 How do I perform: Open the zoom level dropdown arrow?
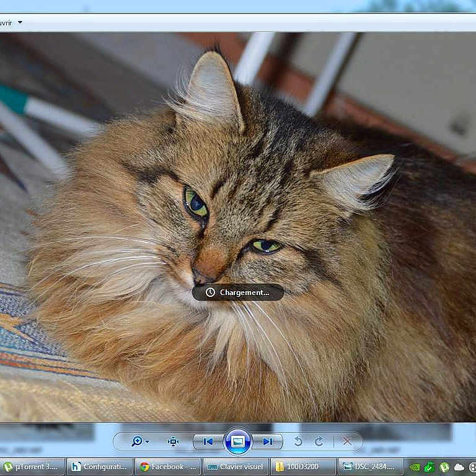click(x=147, y=442)
